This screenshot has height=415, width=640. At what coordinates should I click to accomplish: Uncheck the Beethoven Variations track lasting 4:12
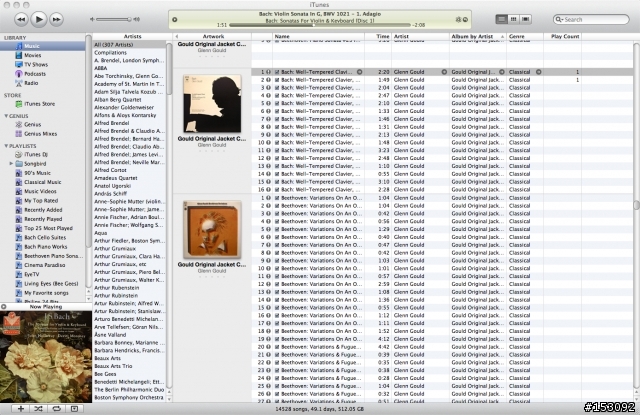277,339
